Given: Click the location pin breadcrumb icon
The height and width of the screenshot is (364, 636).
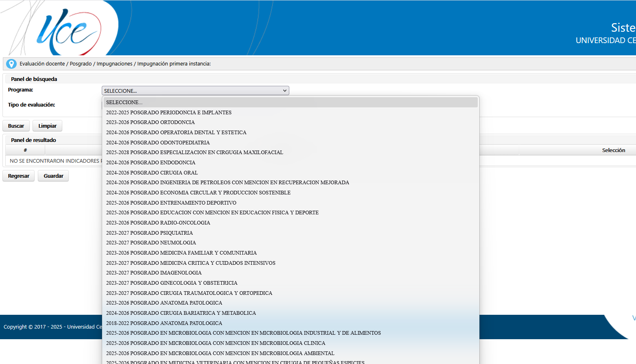Looking at the screenshot, I should click(x=11, y=64).
